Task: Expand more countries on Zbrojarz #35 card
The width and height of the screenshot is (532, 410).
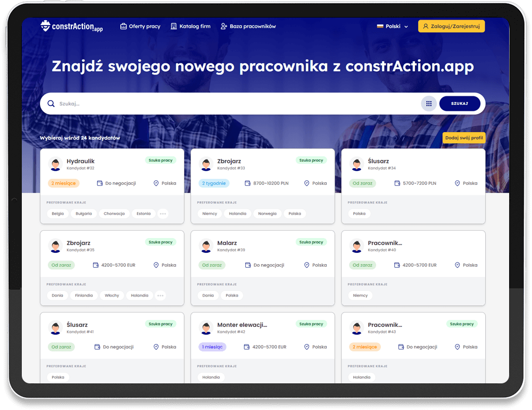Action: pos(161,296)
